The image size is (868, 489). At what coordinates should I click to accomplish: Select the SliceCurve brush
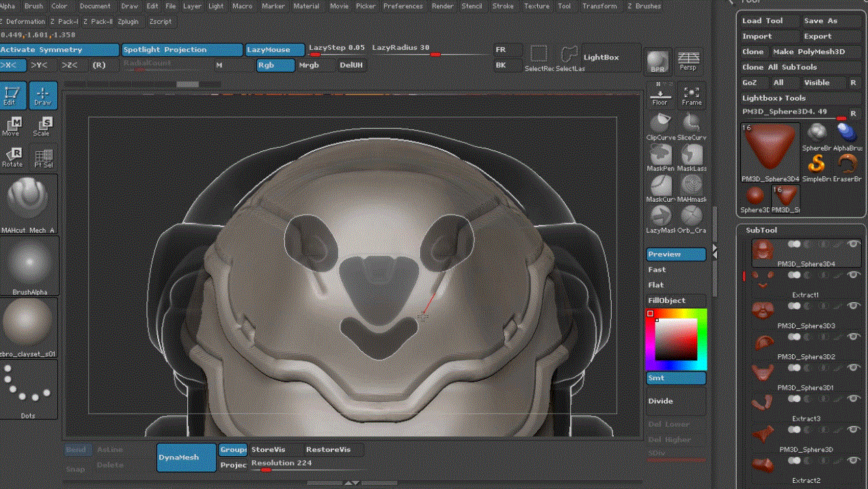(692, 127)
